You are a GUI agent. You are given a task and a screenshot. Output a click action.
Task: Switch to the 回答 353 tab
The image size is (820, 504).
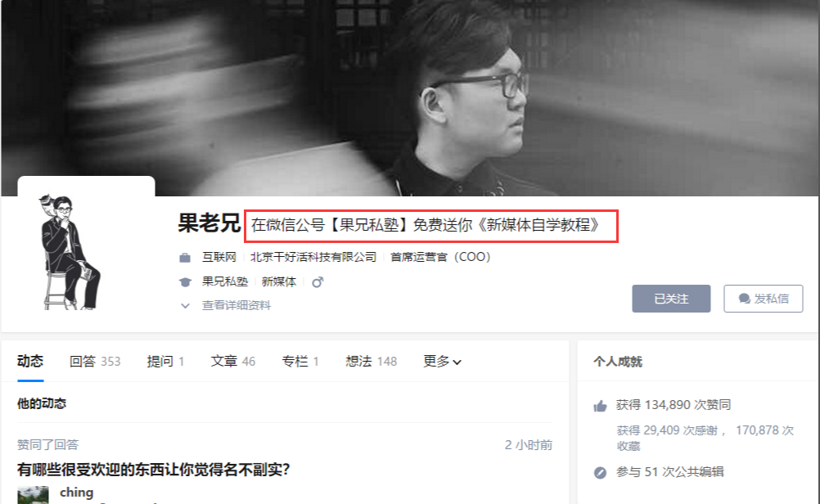(95, 362)
